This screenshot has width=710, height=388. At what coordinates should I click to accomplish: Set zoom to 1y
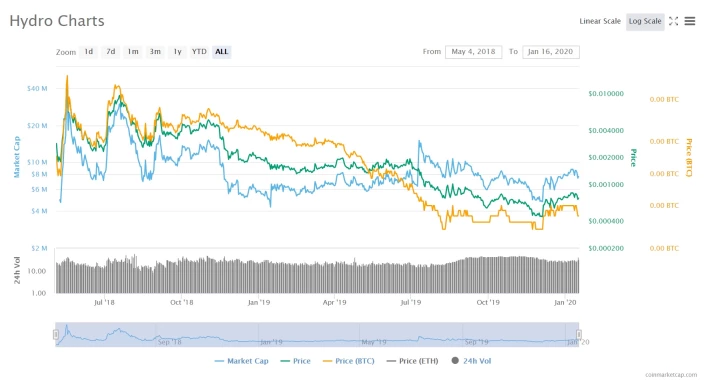coord(178,52)
